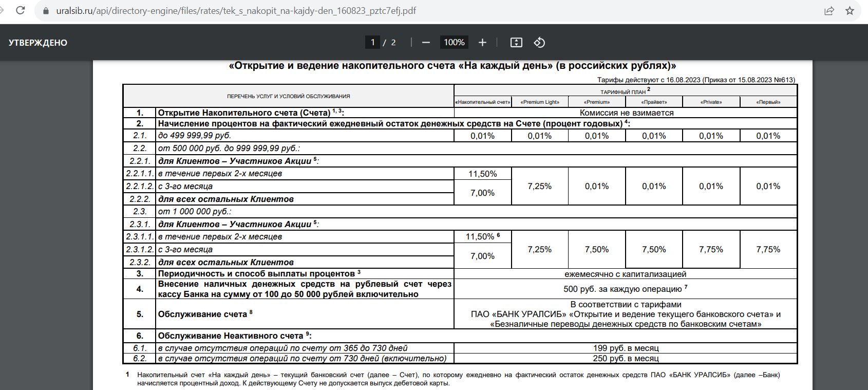
Task: Click 7,50% rate under «Premium» column
Action: pyautogui.click(x=597, y=249)
